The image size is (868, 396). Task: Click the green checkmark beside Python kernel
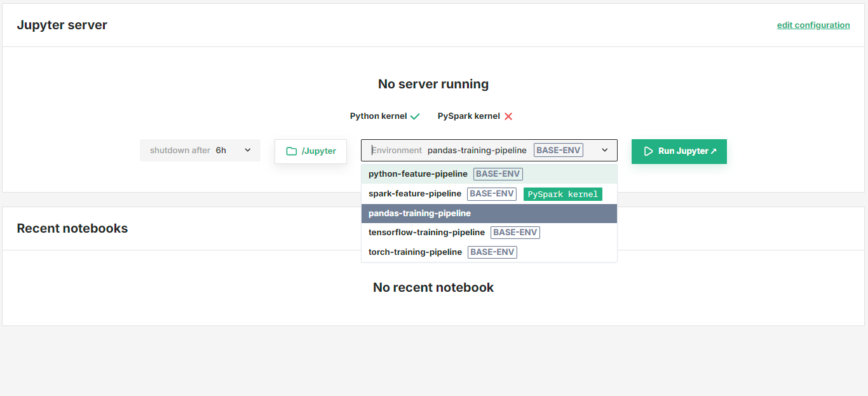click(416, 116)
